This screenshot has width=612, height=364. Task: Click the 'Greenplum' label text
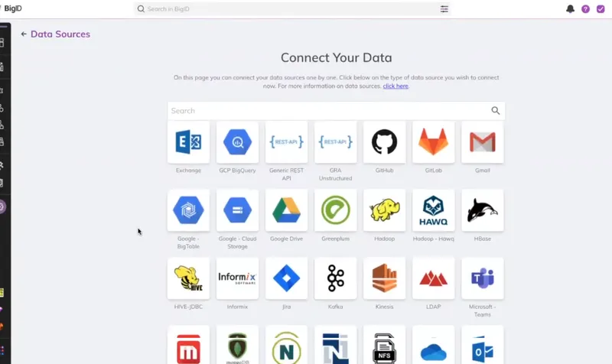[336, 239]
